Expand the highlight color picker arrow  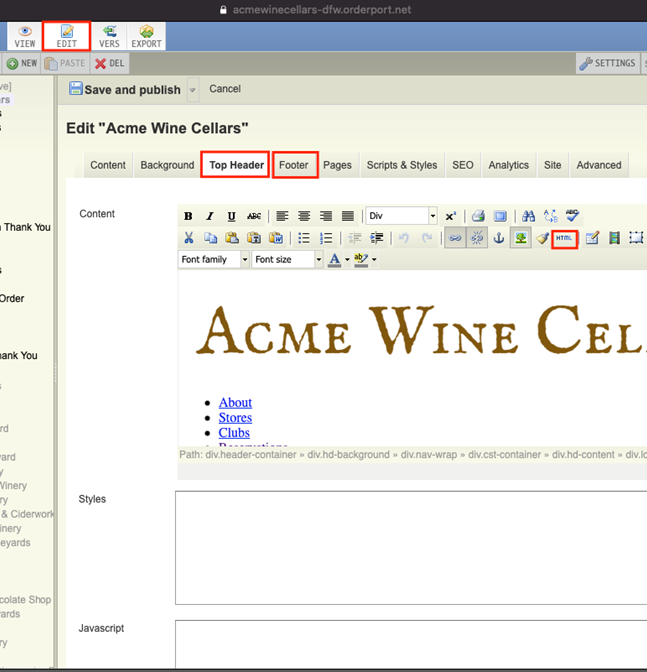tap(374, 260)
